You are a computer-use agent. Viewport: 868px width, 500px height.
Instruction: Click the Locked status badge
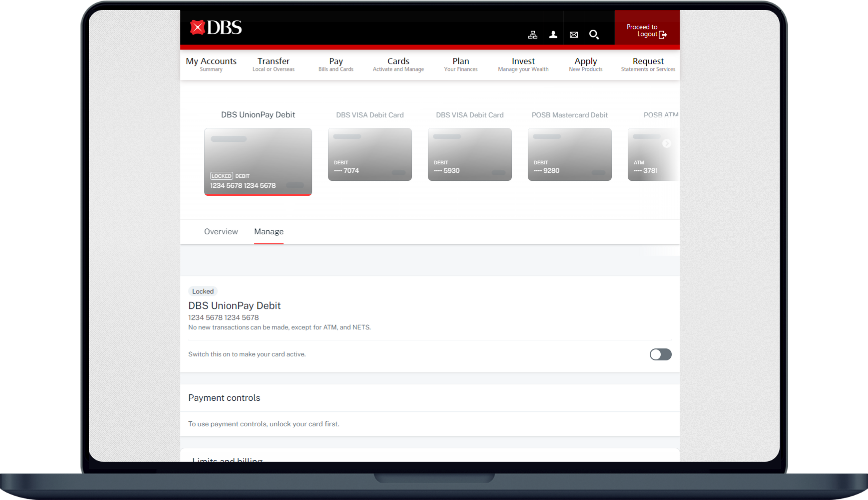pos(203,291)
